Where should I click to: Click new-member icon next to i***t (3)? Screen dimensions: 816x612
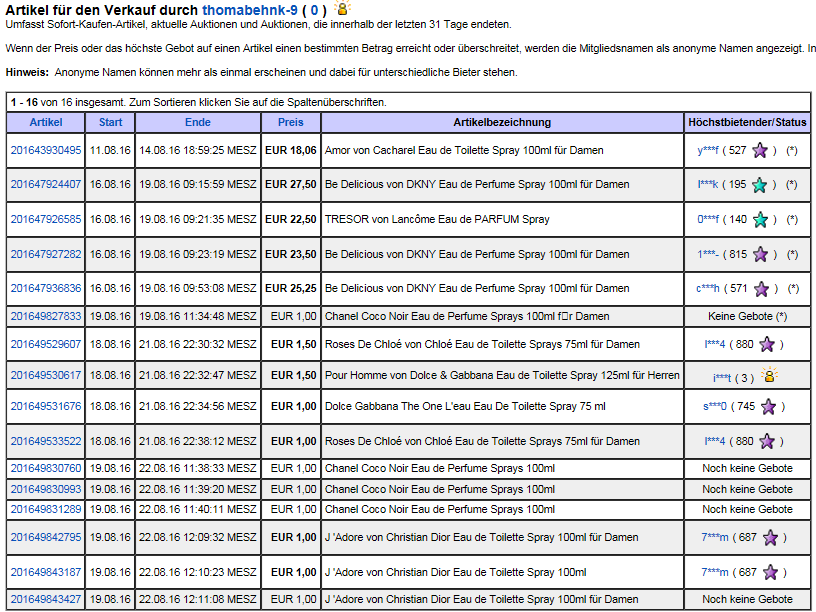point(769,375)
